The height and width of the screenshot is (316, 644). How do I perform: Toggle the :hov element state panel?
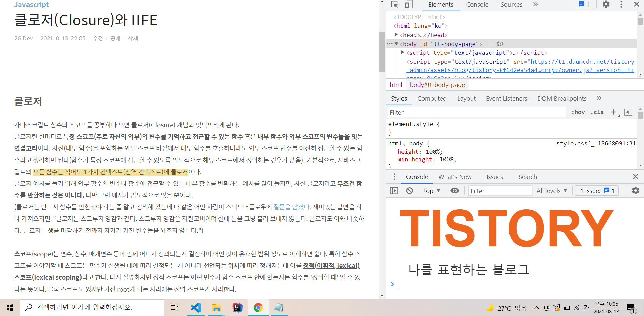pos(578,112)
